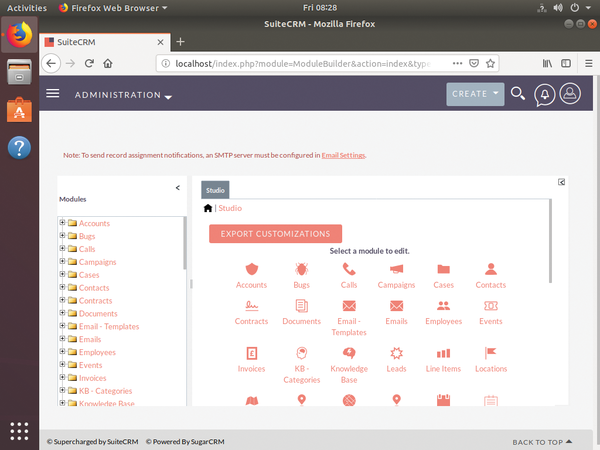Open the Employees people icon

coord(443,305)
